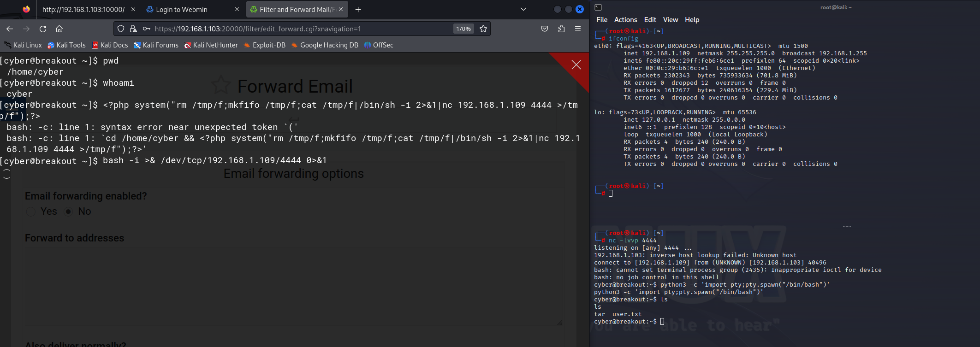Click the 'nc -lvvp 4444' command text
The image size is (980, 347).
tap(632, 241)
